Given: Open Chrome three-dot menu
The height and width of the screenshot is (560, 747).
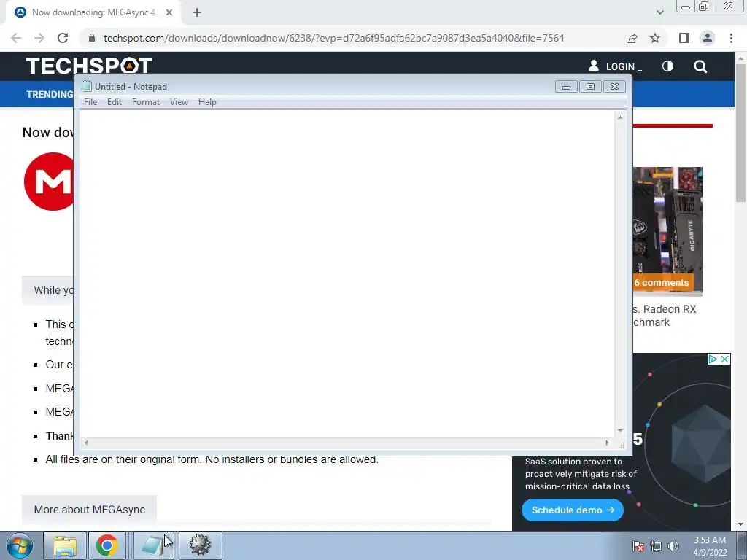Looking at the screenshot, I should (x=731, y=38).
